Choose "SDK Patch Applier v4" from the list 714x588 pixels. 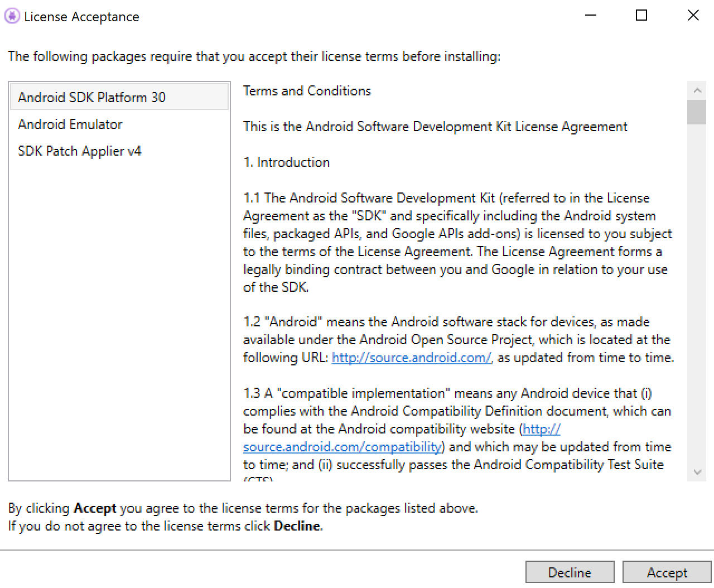tap(79, 151)
